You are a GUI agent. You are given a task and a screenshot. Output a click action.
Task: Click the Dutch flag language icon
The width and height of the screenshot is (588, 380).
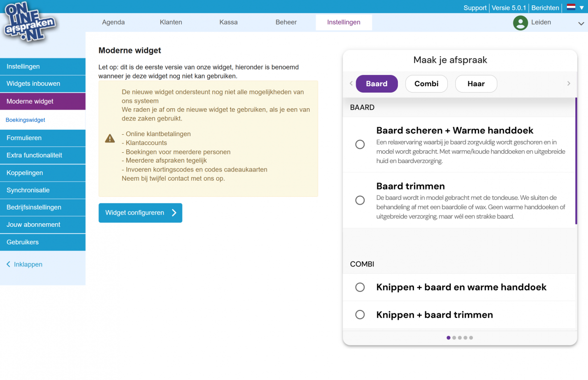tap(571, 7)
